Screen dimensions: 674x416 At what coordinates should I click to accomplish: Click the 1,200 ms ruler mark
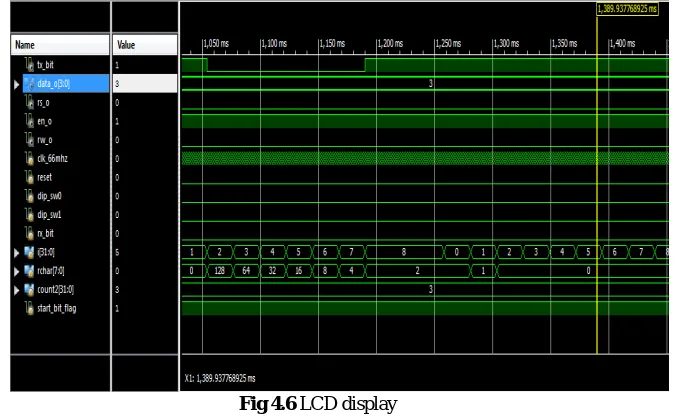(390, 43)
